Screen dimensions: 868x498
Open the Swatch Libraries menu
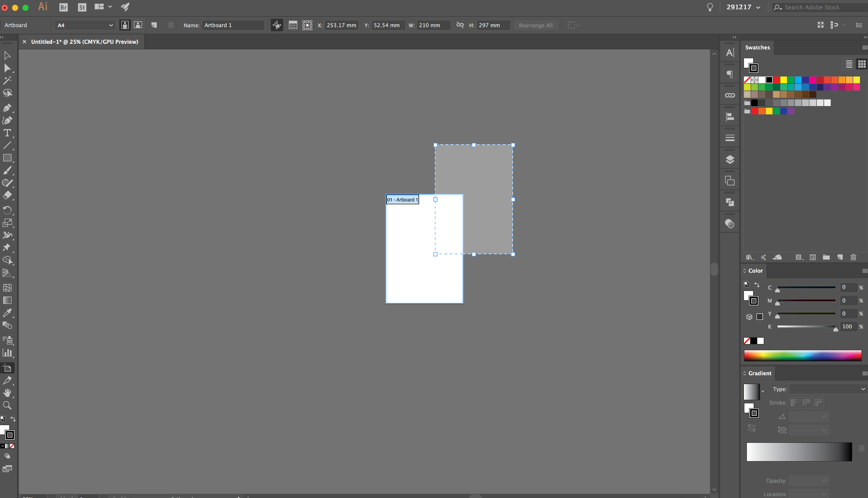750,257
